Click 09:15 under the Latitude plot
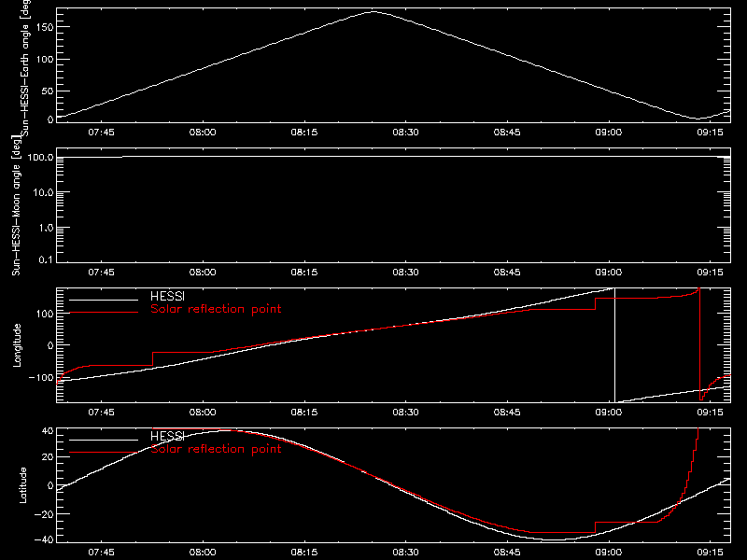This screenshot has height=560, width=747. pyautogui.click(x=710, y=553)
